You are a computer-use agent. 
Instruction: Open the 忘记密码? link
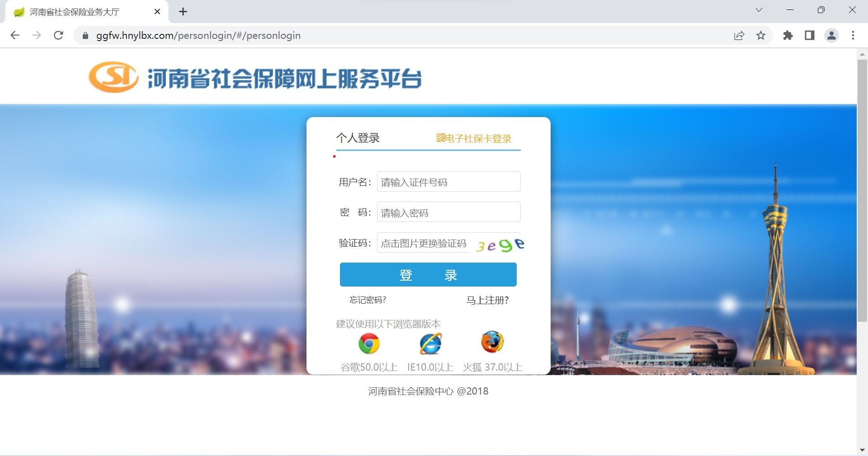point(368,300)
